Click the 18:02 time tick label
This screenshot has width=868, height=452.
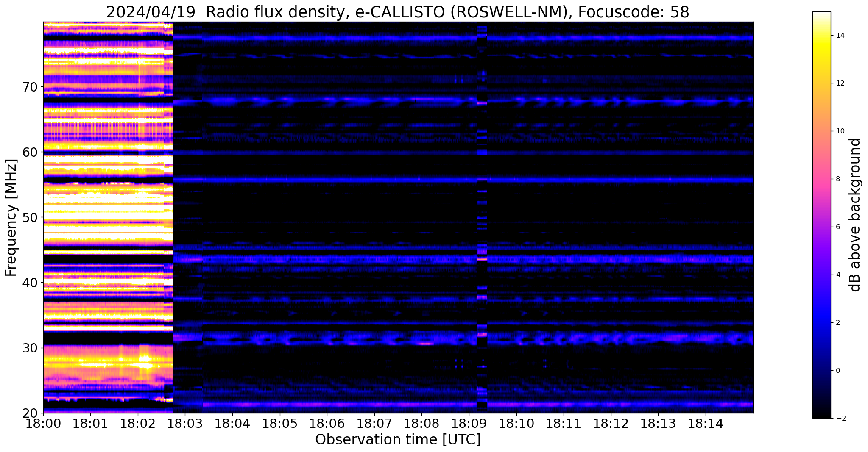tap(138, 423)
